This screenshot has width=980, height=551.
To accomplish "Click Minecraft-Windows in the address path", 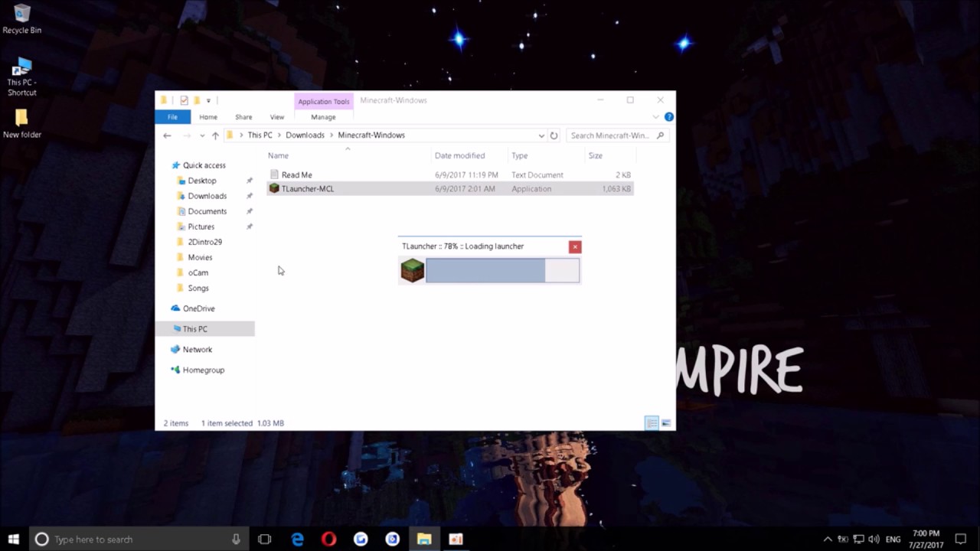I will click(x=371, y=135).
